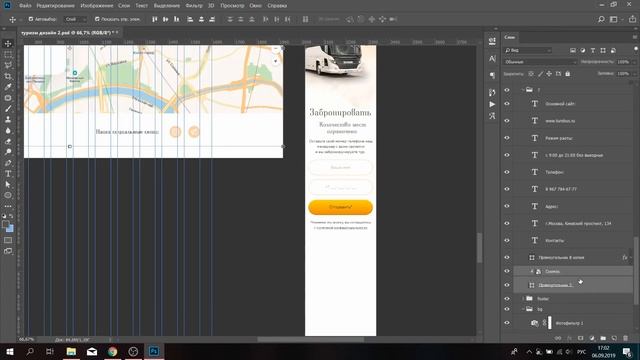Open the search magnifier in options bar
Screen dimensions: 640x360
click(601, 19)
